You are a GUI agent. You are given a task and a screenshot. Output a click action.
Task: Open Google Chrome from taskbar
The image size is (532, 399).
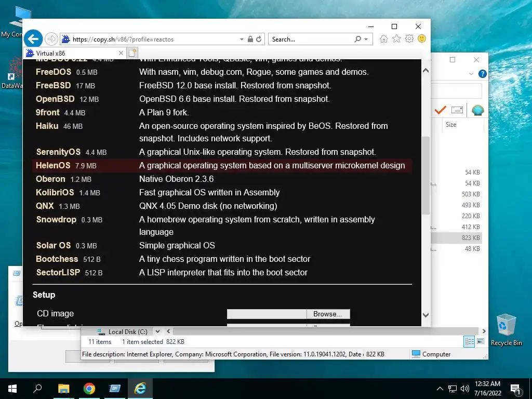click(89, 389)
